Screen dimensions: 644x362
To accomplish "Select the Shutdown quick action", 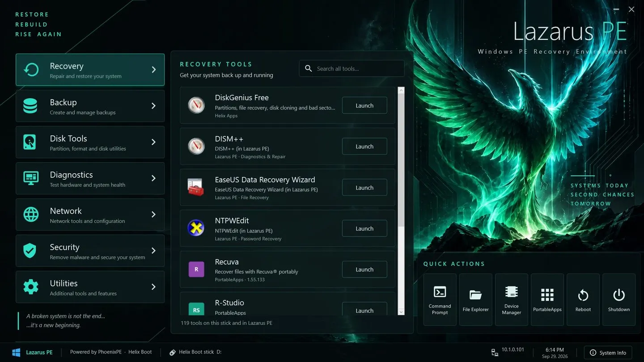I will point(619,299).
